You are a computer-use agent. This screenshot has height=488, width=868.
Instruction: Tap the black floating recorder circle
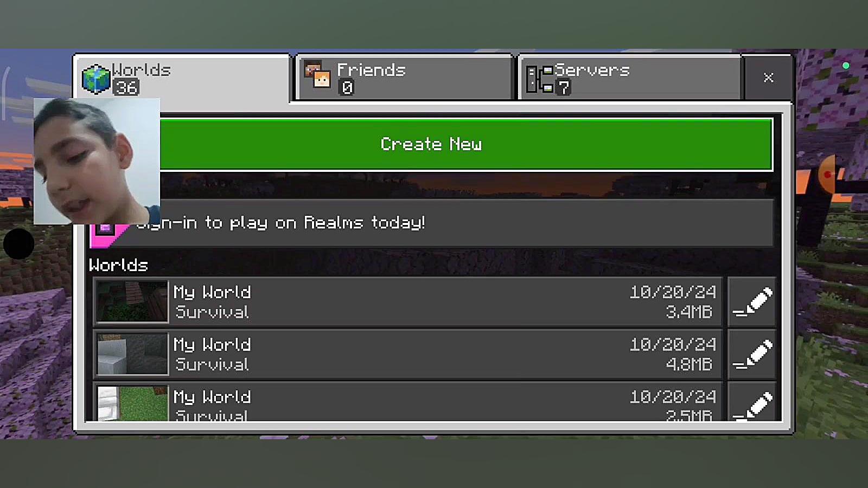click(x=18, y=244)
